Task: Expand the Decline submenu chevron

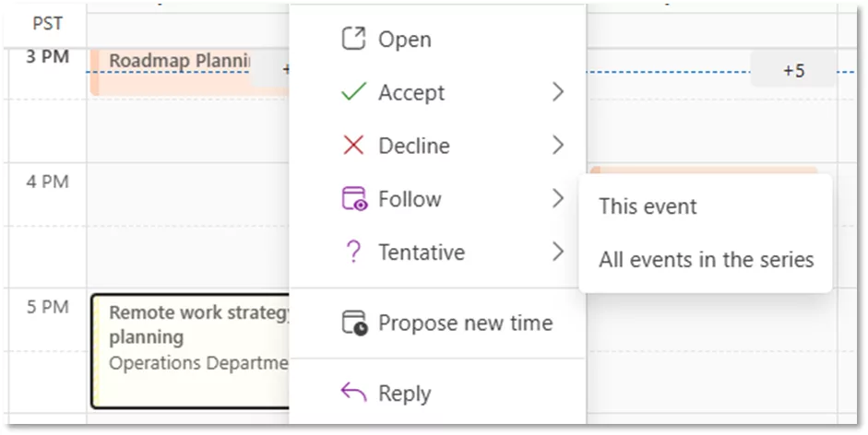Action: coord(558,145)
